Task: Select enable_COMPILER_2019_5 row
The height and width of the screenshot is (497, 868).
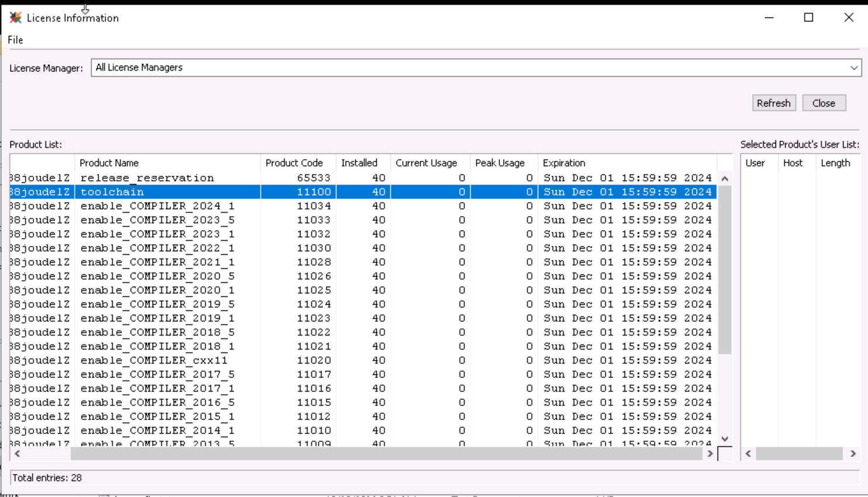Action: tap(363, 304)
